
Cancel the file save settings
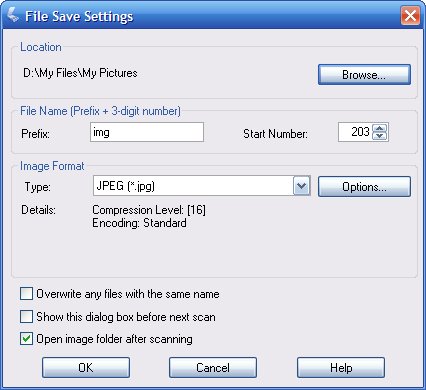click(x=213, y=368)
